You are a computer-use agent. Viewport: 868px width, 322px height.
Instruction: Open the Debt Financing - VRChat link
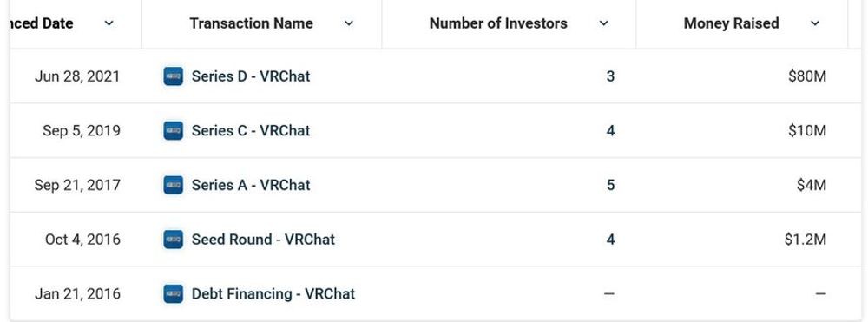click(x=273, y=293)
